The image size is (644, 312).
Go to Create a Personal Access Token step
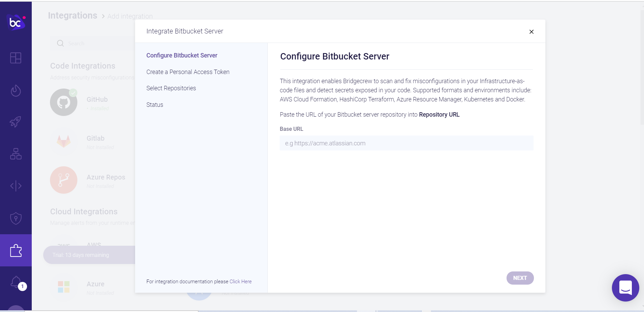coord(188,72)
